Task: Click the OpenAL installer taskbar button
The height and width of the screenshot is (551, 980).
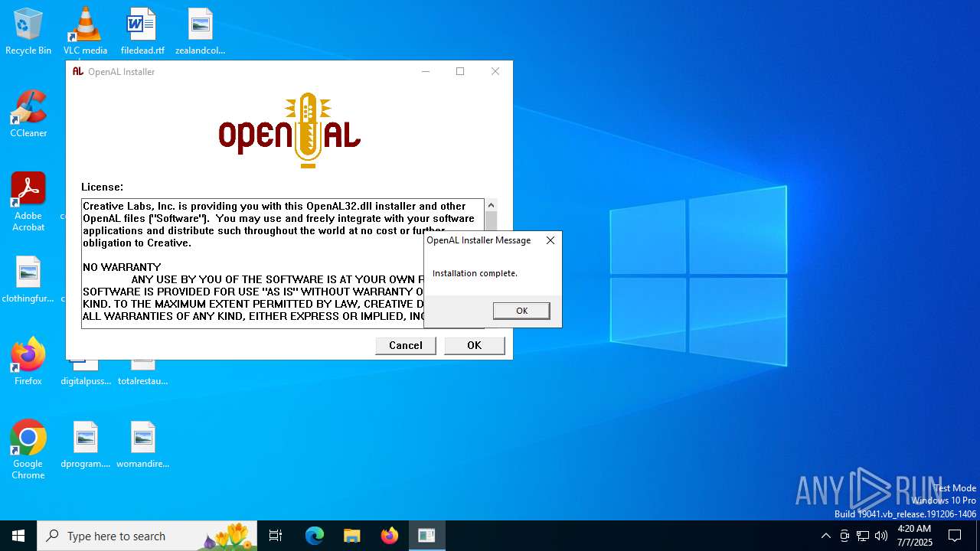Action: [426, 536]
